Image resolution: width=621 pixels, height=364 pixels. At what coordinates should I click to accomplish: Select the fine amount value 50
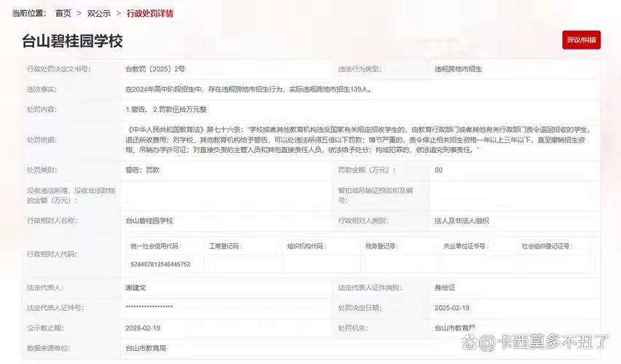pos(439,170)
